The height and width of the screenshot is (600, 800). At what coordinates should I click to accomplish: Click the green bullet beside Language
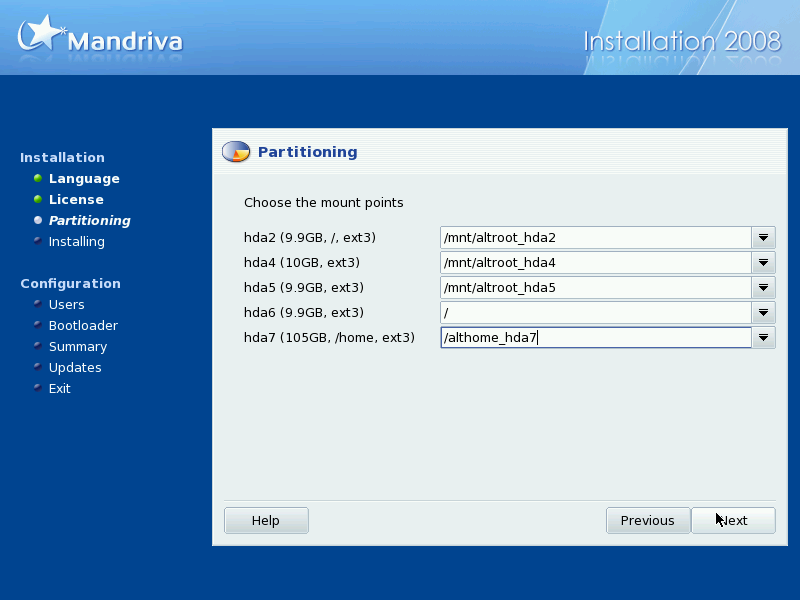point(38,178)
